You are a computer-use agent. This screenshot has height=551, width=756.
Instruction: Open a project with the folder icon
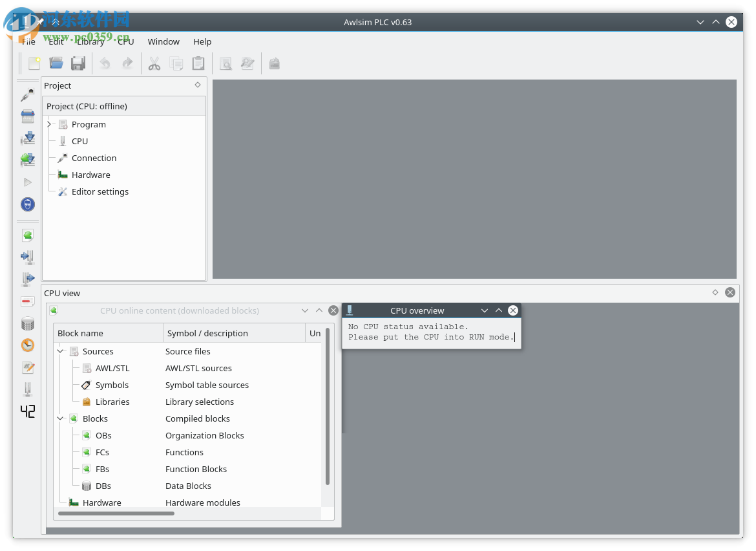(56, 63)
